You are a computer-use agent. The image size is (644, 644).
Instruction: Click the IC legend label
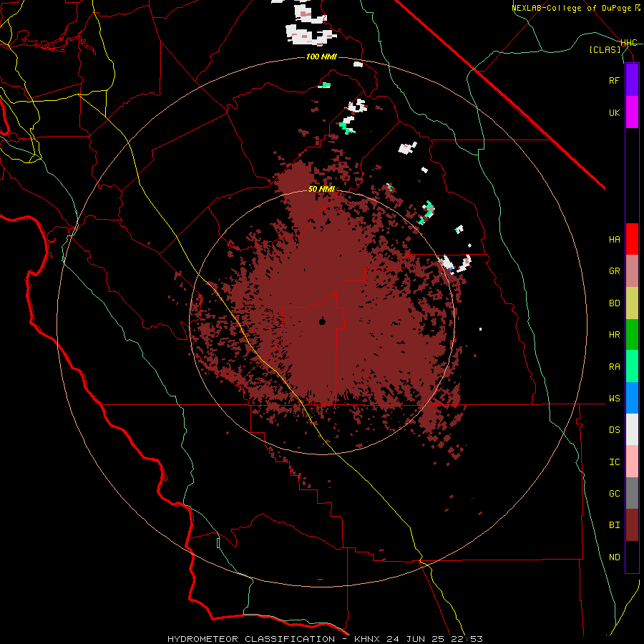[x=614, y=462]
